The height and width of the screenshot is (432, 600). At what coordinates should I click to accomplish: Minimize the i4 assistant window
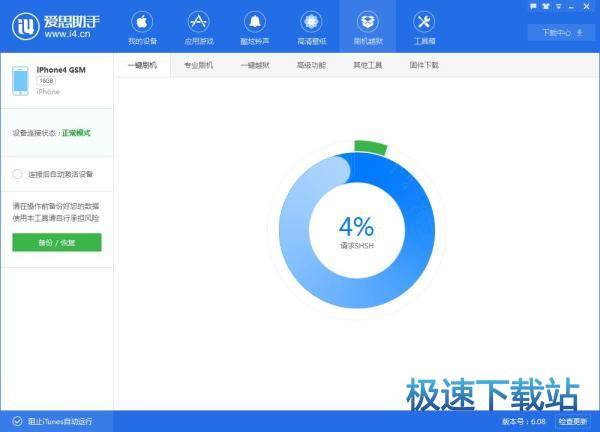click(x=572, y=7)
